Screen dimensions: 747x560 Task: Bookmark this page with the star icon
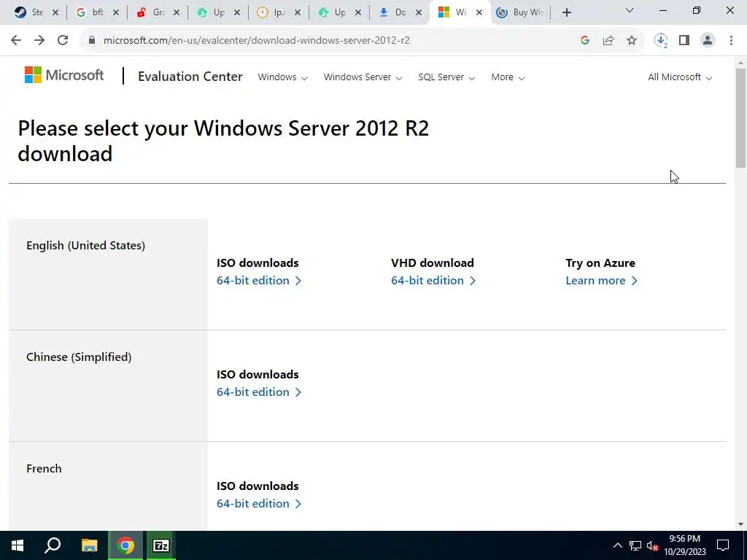[632, 41]
